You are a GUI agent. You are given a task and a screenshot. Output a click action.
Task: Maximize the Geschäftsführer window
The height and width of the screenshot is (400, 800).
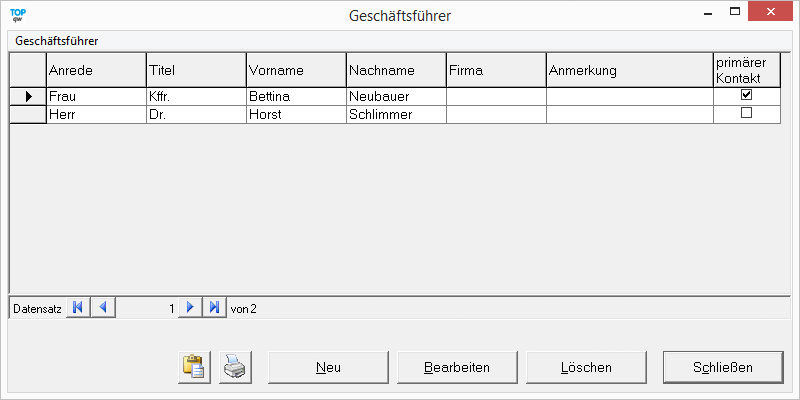point(735,12)
